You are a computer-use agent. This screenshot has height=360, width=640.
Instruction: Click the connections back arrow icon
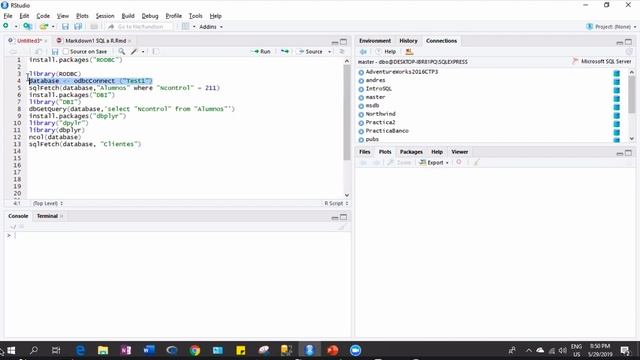(x=363, y=52)
